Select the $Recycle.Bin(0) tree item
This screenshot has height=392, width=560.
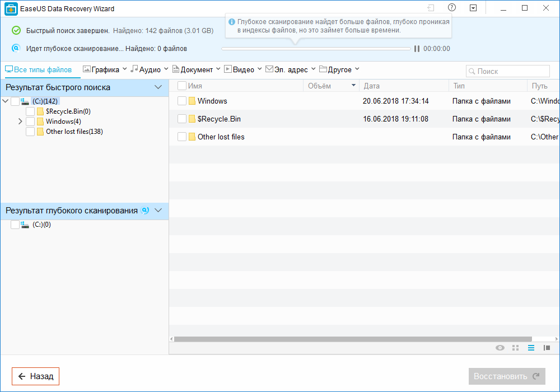(x=68, y=111)
